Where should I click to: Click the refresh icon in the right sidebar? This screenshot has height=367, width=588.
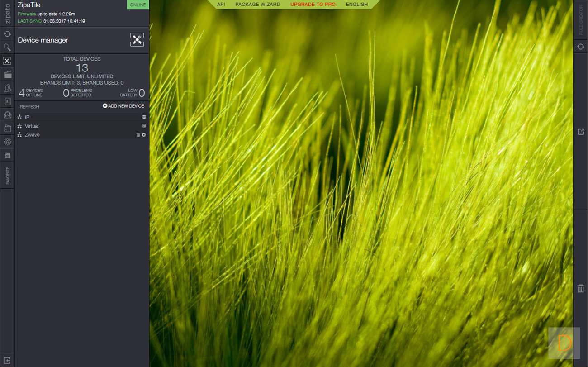581,47
